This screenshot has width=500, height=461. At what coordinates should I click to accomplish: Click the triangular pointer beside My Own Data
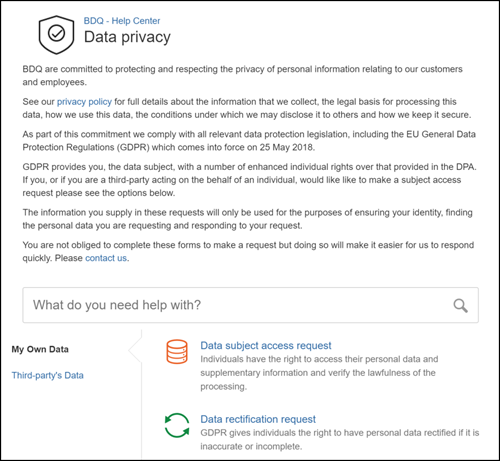tap(135, 349)
